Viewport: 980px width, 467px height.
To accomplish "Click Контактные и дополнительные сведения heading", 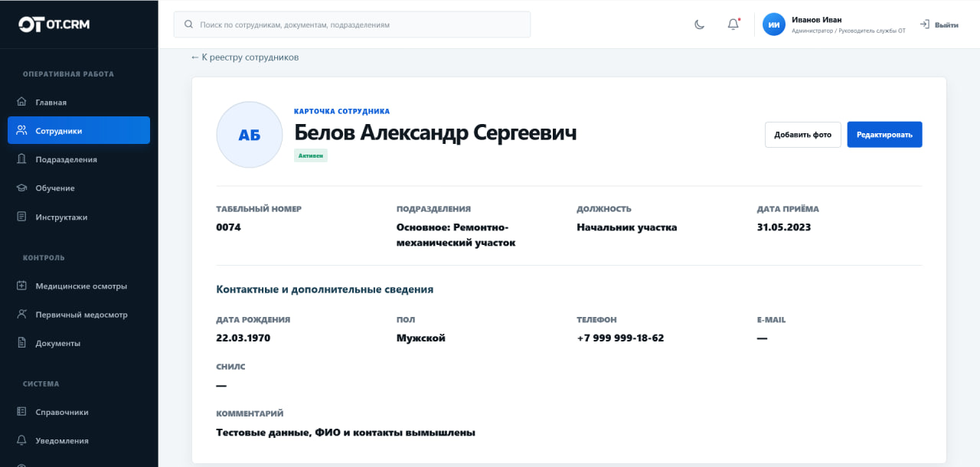I will click(x=325, y=289).
